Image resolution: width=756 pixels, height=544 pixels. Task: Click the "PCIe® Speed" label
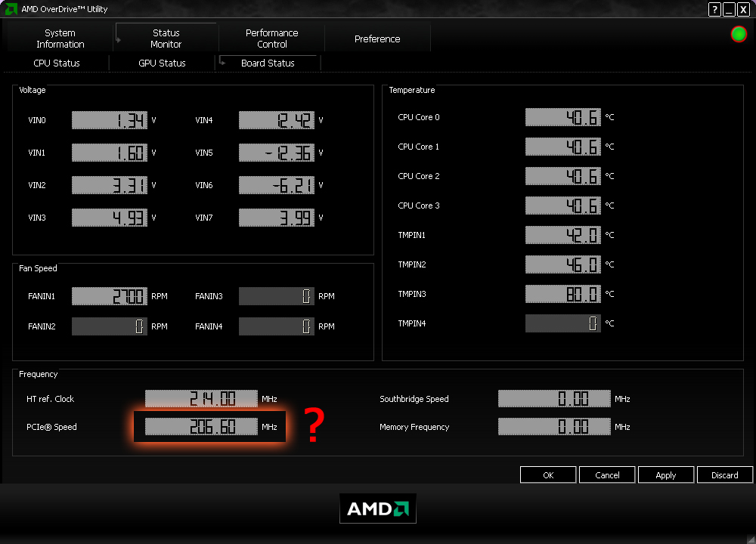(x=51, y=427)
